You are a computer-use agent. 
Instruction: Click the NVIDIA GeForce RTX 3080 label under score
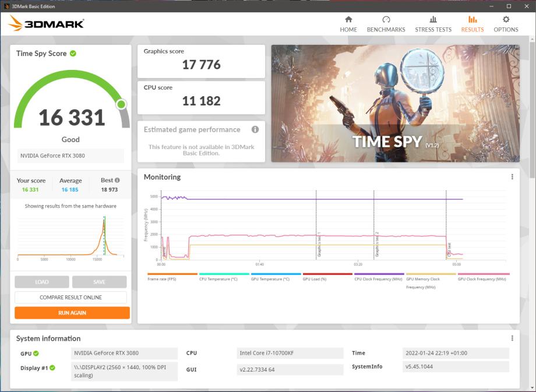pyautogui.click(x=70, y=156)
